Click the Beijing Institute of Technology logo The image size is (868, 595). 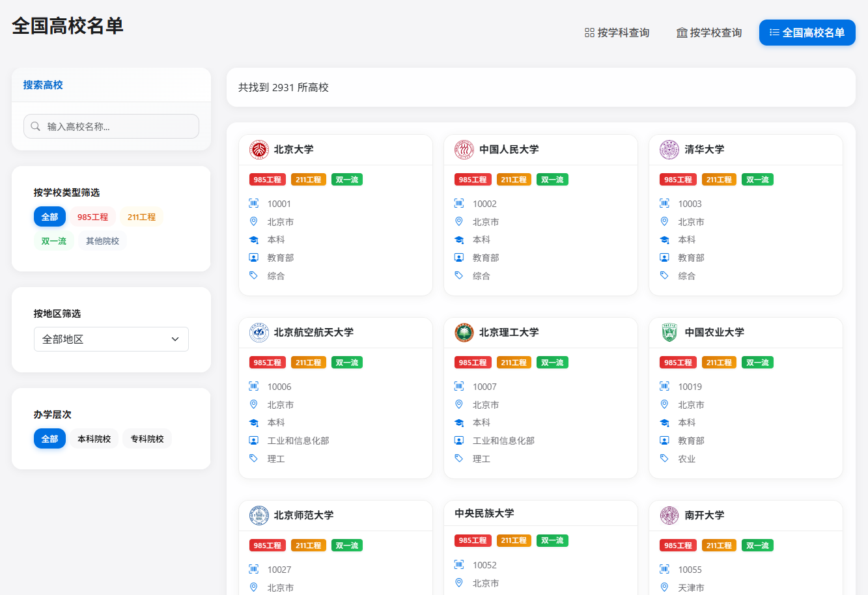464,333
